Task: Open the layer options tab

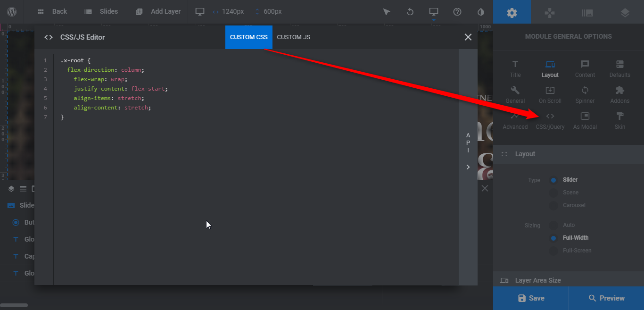Action: coord(625,12)
